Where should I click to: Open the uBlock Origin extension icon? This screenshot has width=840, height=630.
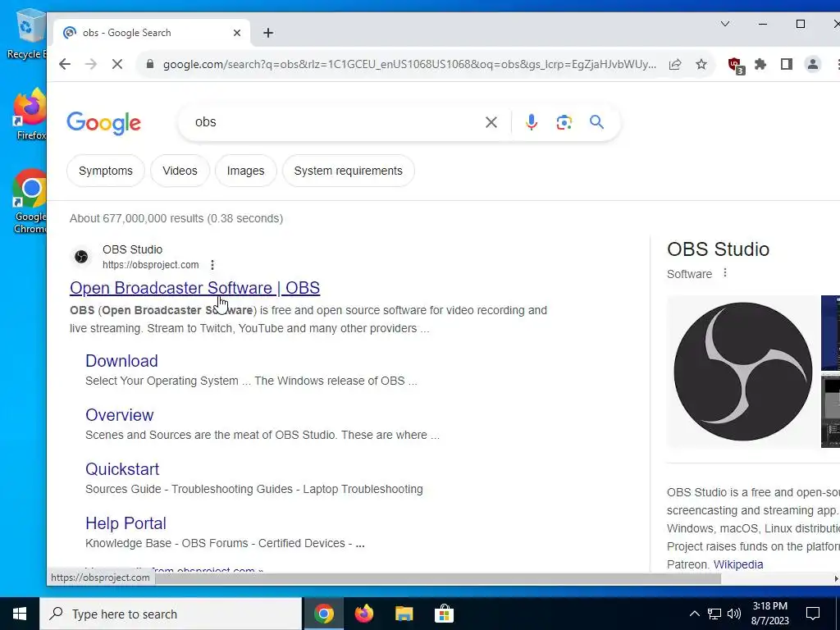[736, 65]
